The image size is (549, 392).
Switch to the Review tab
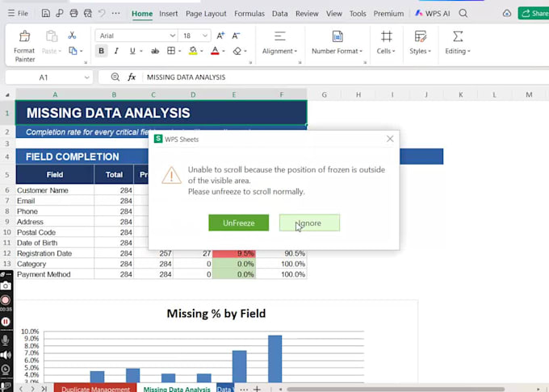[x=307, y=14]
